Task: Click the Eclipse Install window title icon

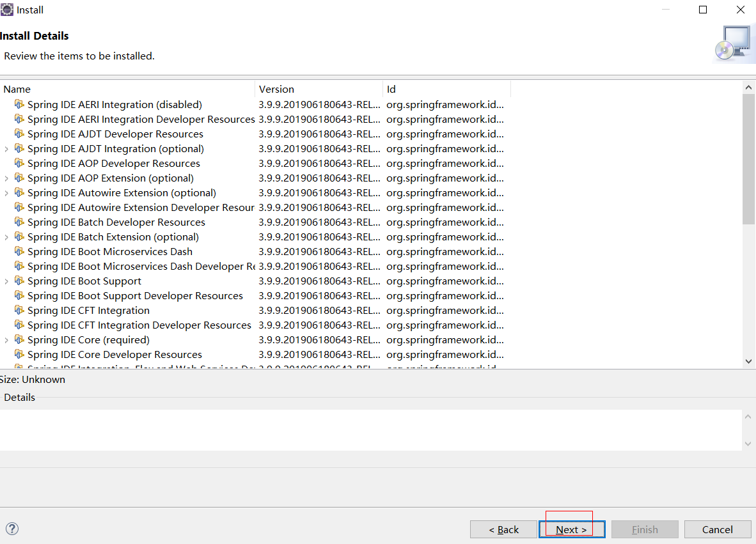Action: (x=7, y=10)
